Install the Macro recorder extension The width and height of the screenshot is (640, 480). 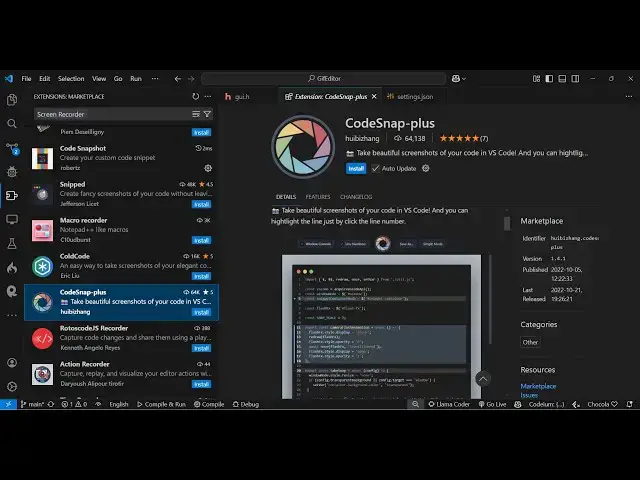(202, 240)
